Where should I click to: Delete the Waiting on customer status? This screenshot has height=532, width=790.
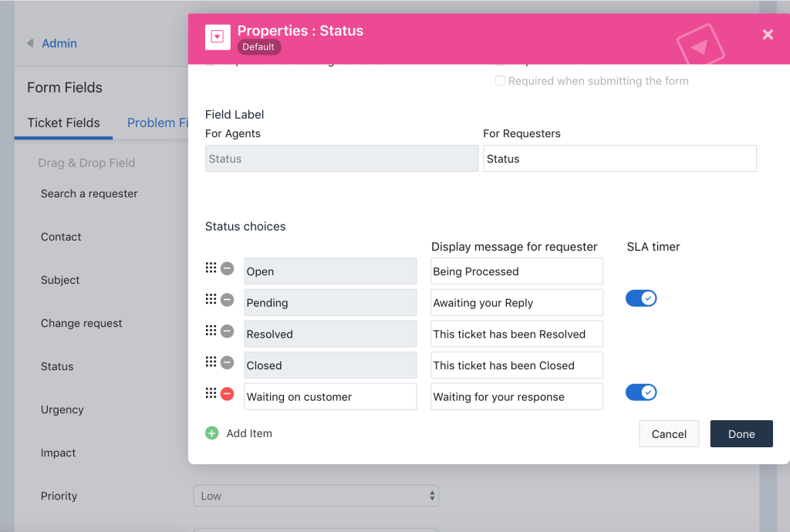pyautogui.click(x=227, y=393)
